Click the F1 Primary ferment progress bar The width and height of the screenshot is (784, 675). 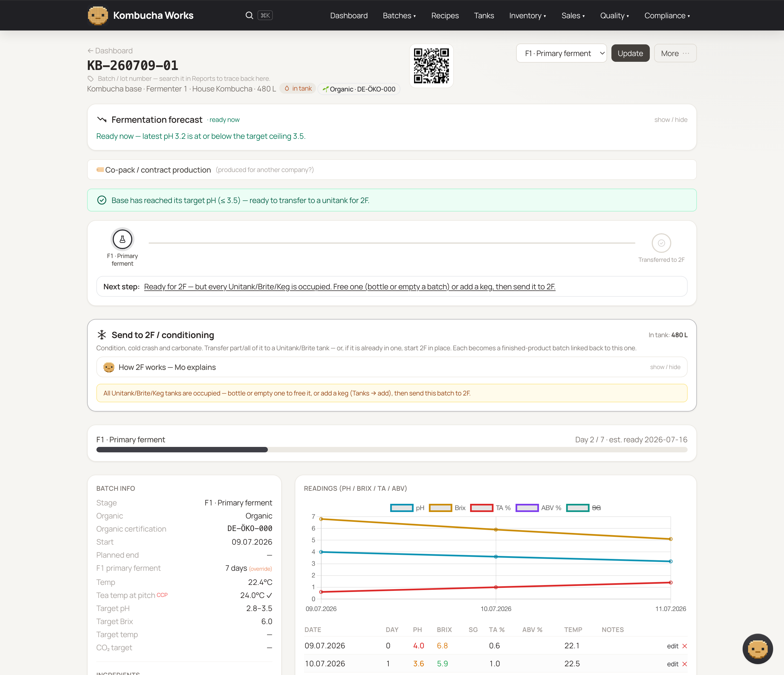[392, 449]
